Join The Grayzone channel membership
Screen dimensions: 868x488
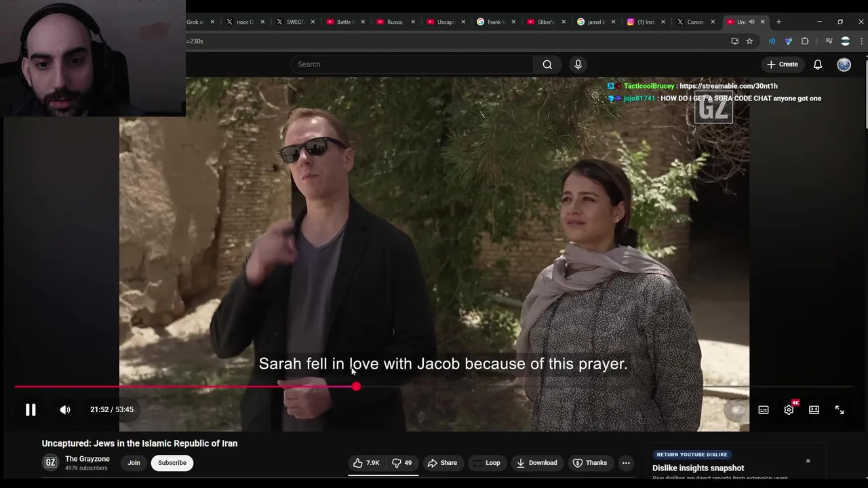(134, 463)
